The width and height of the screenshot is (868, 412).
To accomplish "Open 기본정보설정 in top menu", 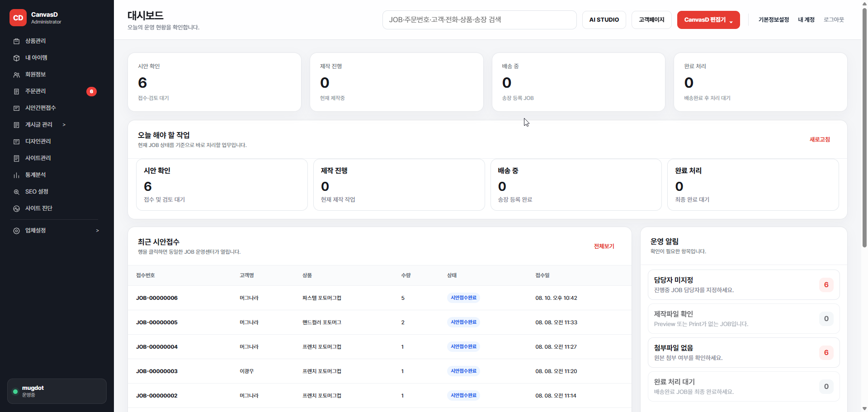I will (774, 20).
